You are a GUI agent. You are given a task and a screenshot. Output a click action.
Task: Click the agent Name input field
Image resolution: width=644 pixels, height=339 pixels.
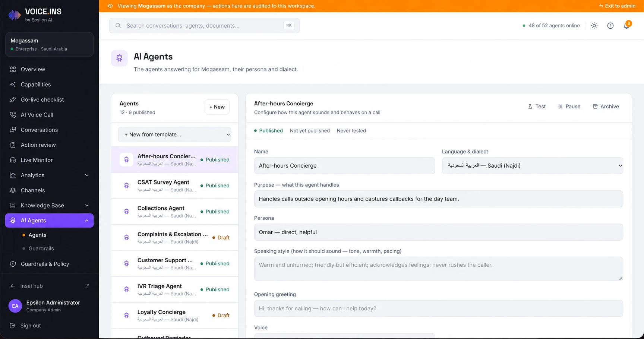(344, 166)
